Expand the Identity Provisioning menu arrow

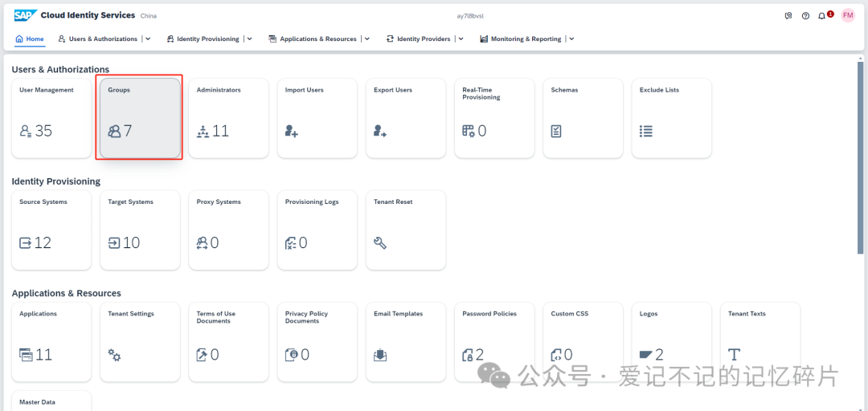tap(250, 39)
